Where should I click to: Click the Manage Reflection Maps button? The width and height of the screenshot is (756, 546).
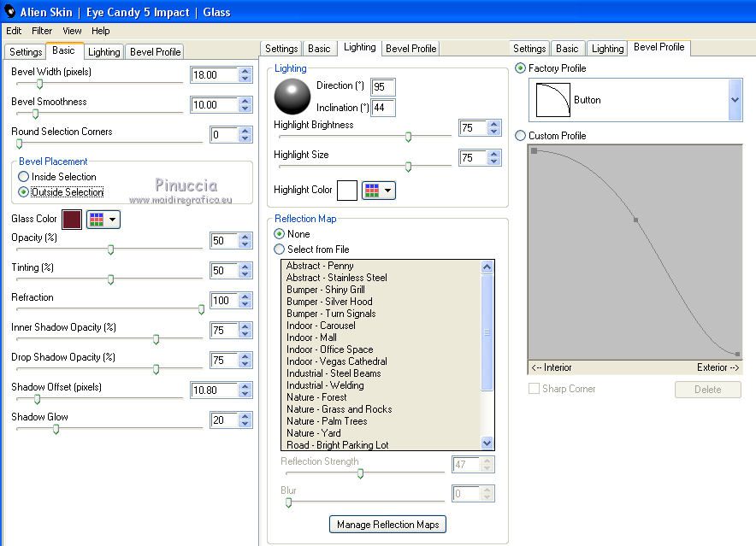pos(387,524)
